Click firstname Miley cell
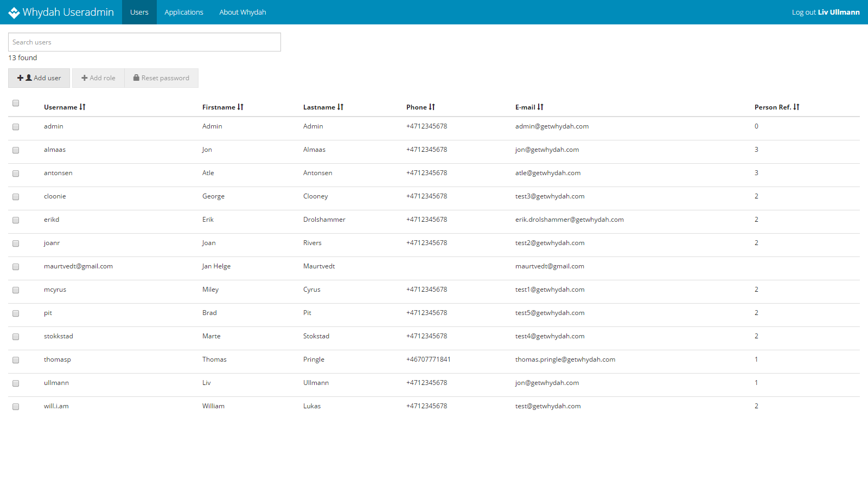The height and width of the screenshot is (488, 868). tap(210, 290)
